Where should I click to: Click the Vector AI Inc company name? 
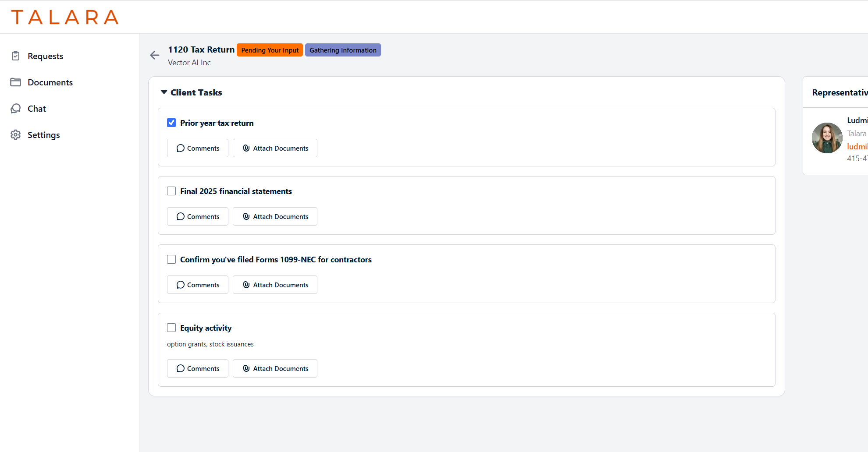coord(189,63)
